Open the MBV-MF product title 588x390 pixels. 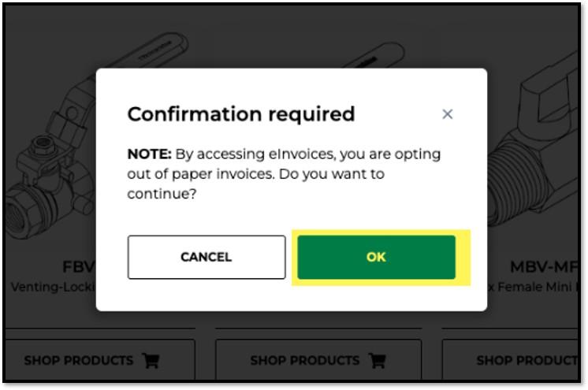click(540, 266)
